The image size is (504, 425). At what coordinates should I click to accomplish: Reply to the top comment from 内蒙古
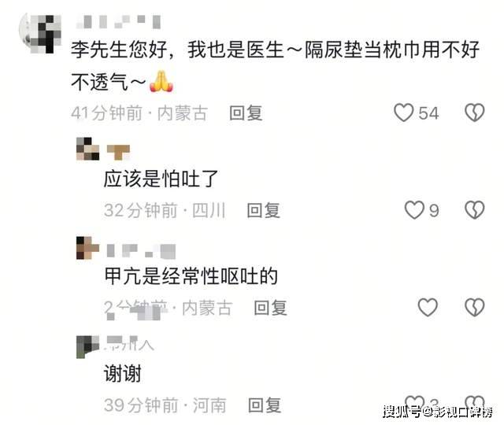(246, 113)
